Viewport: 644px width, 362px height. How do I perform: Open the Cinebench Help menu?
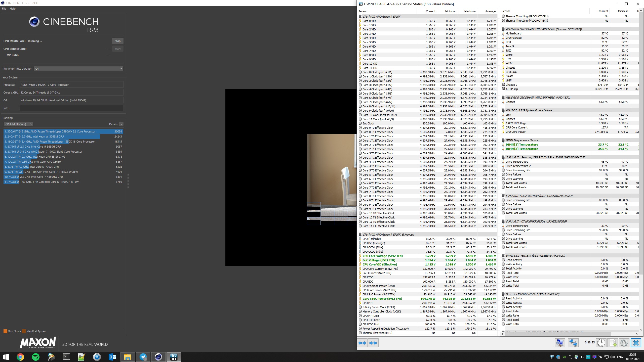(x=13, y=9)
